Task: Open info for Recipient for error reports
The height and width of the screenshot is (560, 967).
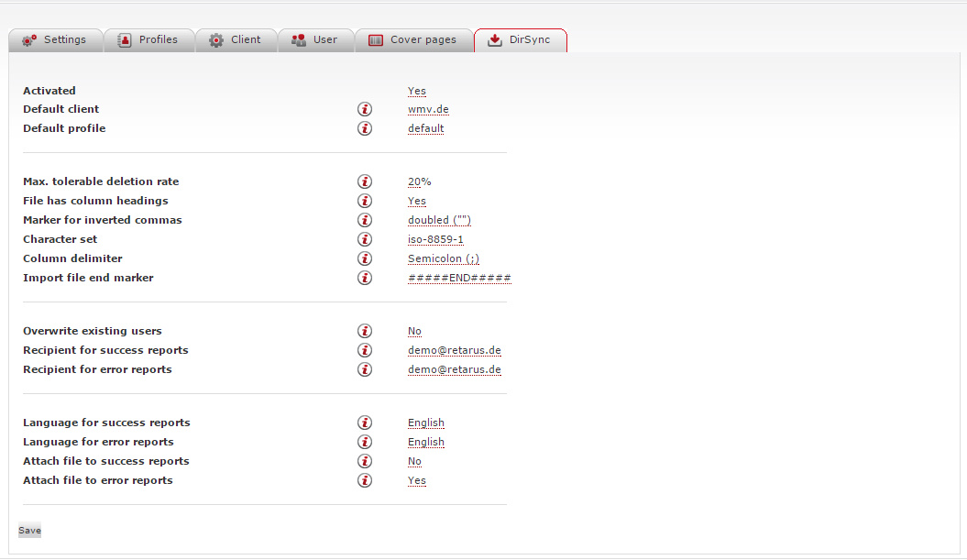Action: click(x=365, y=369)
